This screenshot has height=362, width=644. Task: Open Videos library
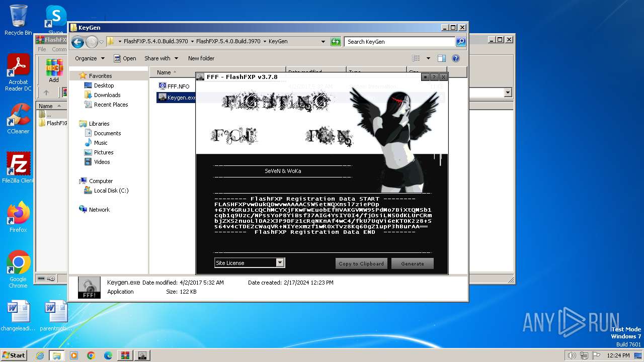[102, 162]
